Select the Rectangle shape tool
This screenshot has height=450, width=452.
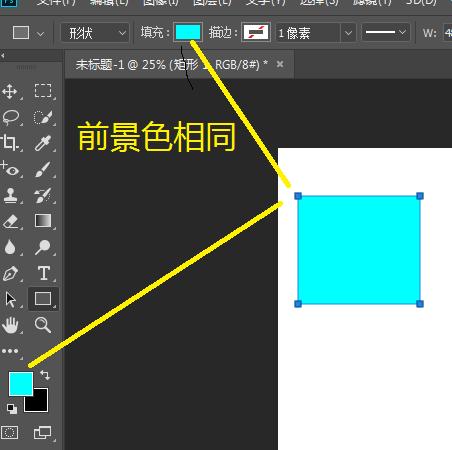pos(43,299)
